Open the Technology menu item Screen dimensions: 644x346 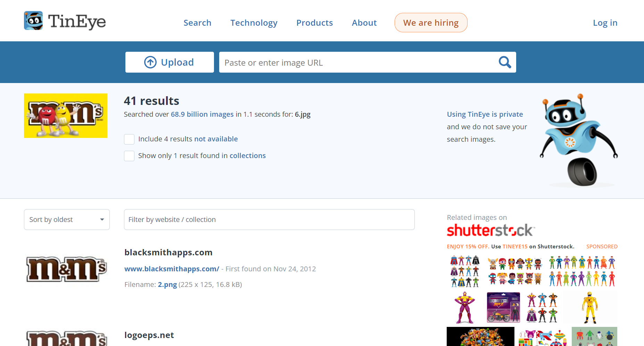point(254,23)
